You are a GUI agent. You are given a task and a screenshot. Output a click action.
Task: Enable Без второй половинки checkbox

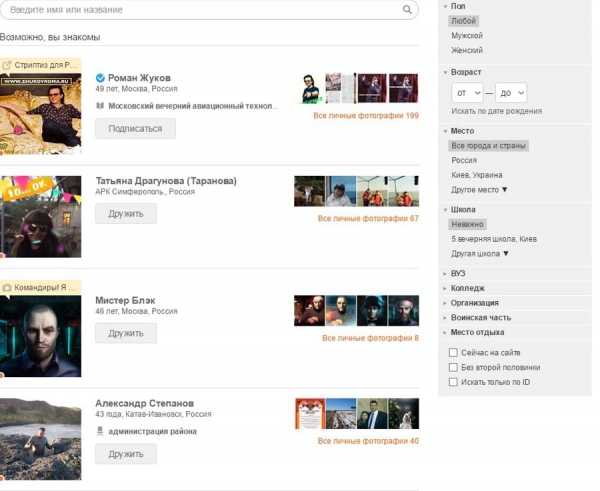point(453,367)
